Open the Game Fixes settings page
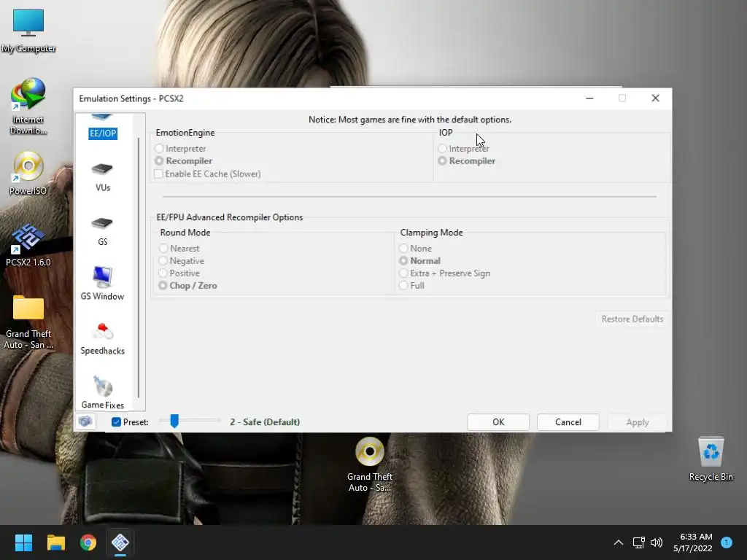Screen dimensions: 747x560 pyautogui.click(x=102, y=393)
